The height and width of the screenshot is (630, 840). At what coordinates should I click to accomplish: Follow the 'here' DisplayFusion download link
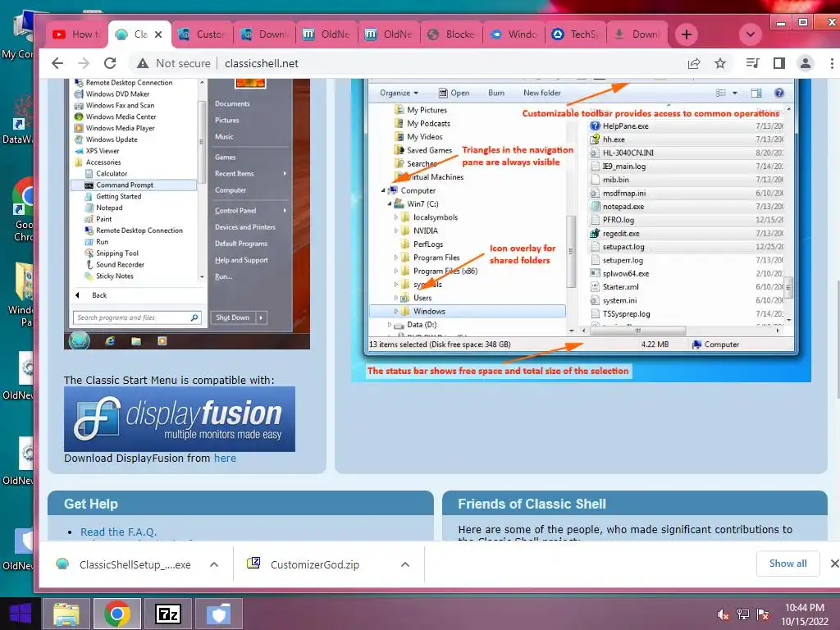click(225, 458)
